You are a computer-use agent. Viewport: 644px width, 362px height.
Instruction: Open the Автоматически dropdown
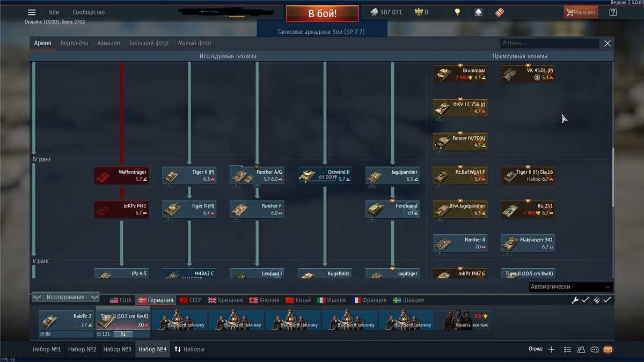click(570, 287)
